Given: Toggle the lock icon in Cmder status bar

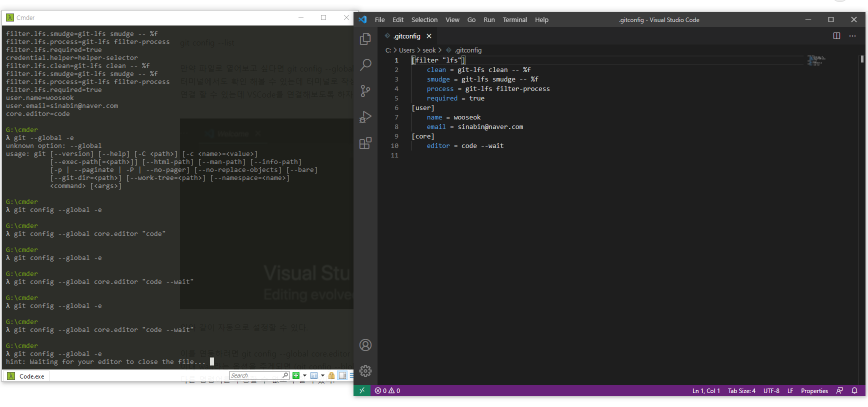Looking at the screenshot, I should [x=331, y=375].
